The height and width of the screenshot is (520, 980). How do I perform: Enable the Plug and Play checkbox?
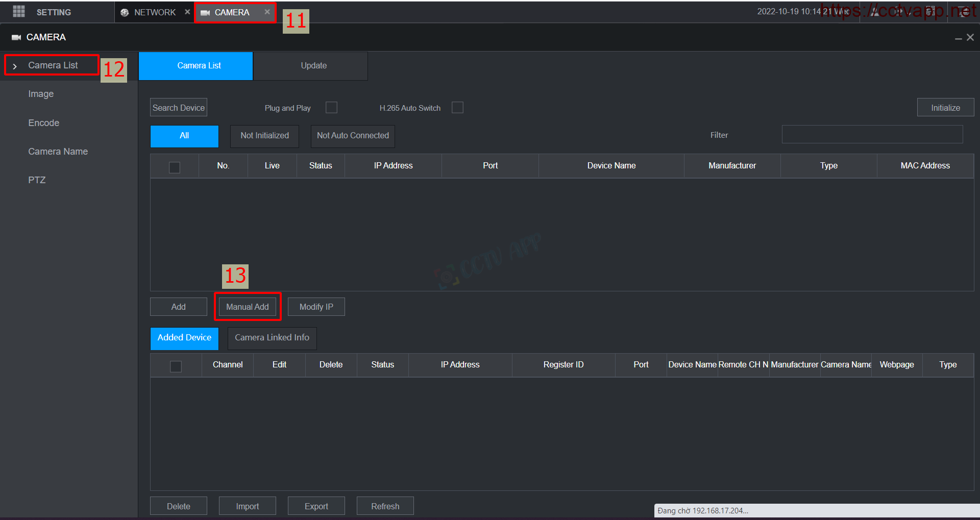(331, 108)
